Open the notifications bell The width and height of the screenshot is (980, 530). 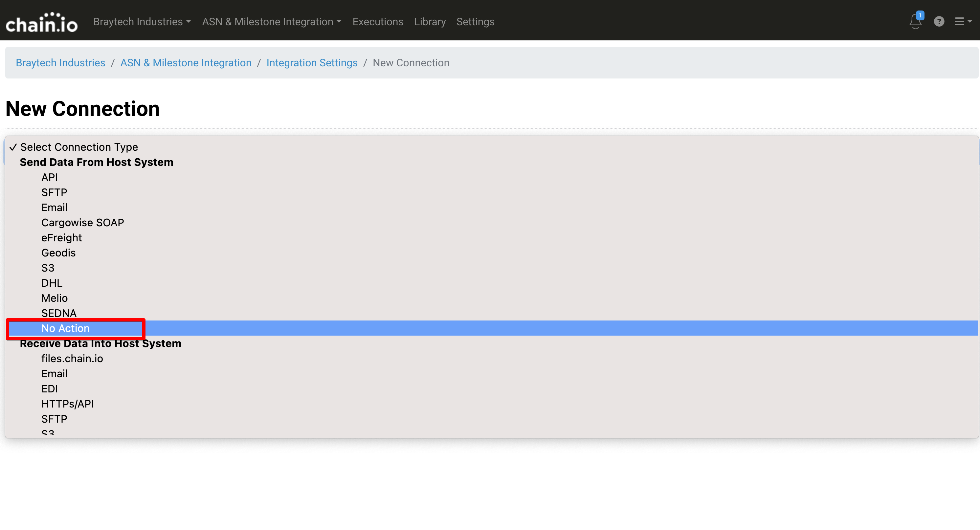(x=915, y=22)
